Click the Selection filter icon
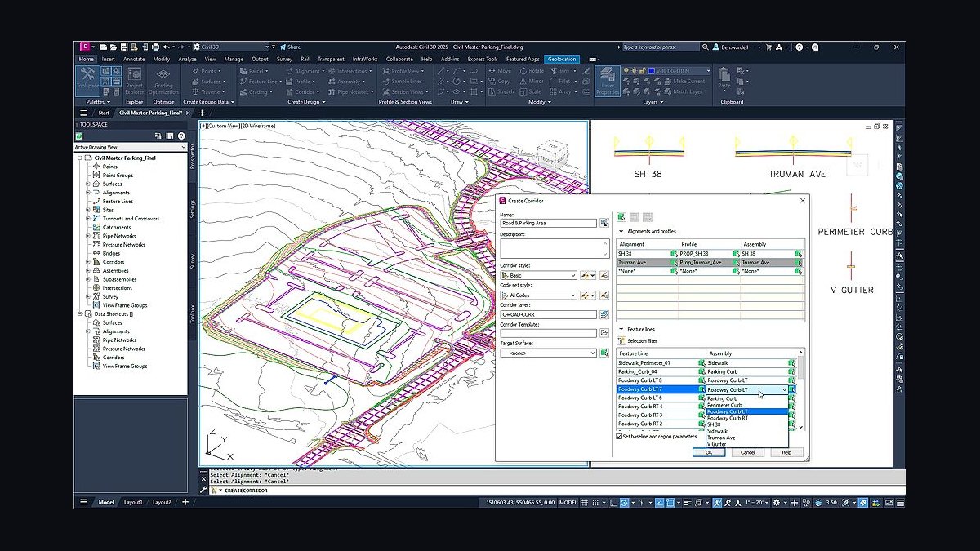This screenshot has height=551, width=980. (x=621, y=340)
